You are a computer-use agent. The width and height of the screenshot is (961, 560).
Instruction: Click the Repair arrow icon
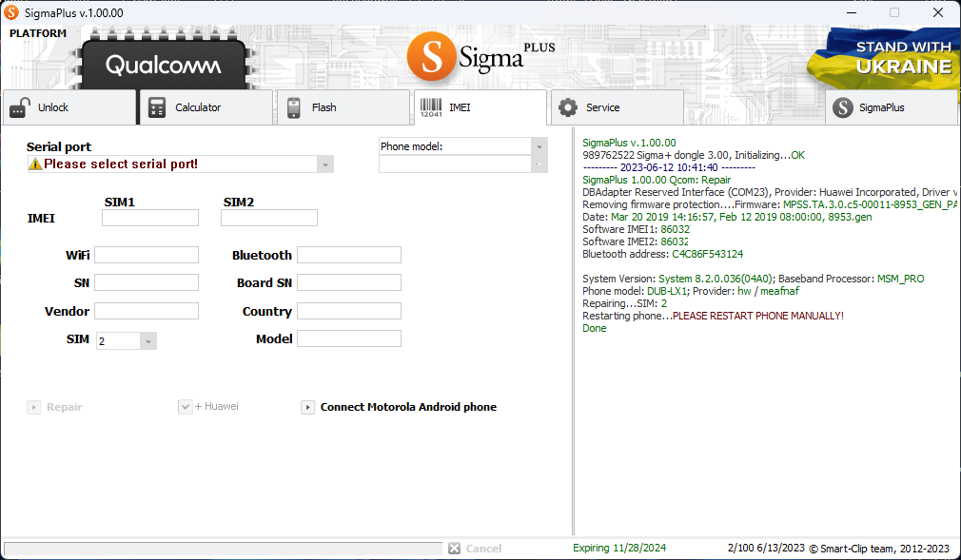coord(33,408)
